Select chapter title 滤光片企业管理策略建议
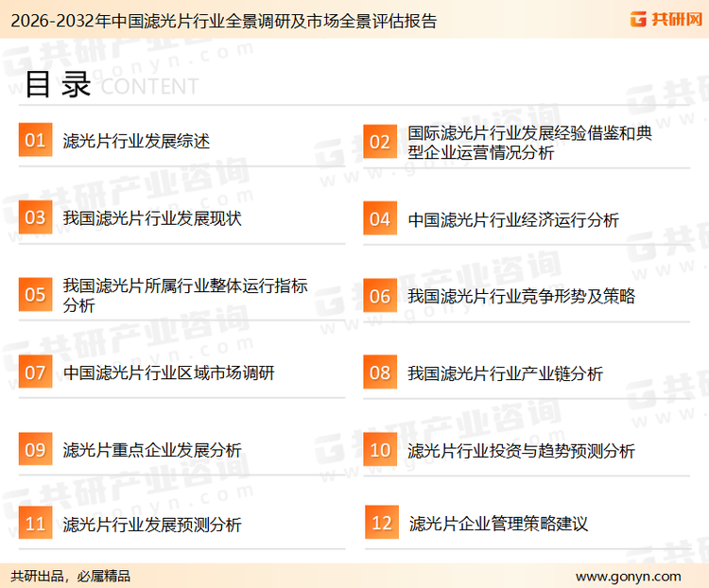Screen dimensions: 709x588 tap(498, 524)
